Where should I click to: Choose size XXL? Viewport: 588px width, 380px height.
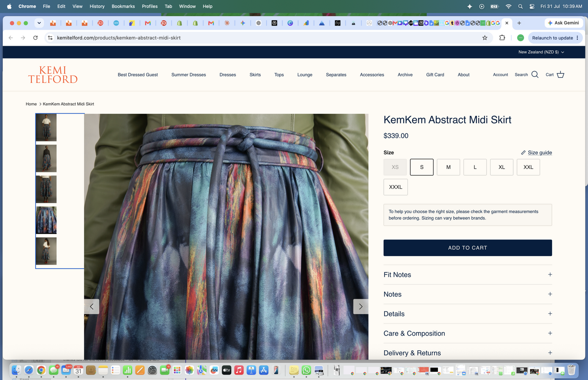[x=528, y=167]
